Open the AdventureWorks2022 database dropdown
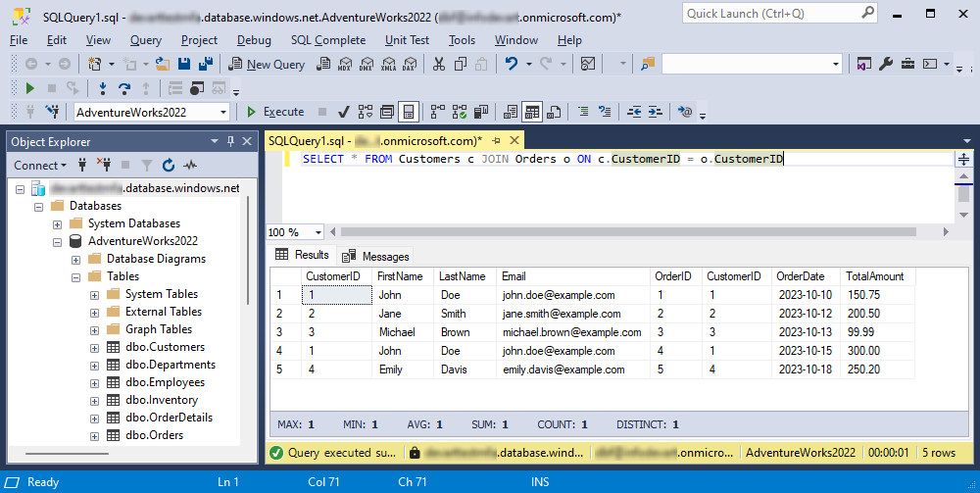Viewport: 980px width, 493px height. (223, 113)
